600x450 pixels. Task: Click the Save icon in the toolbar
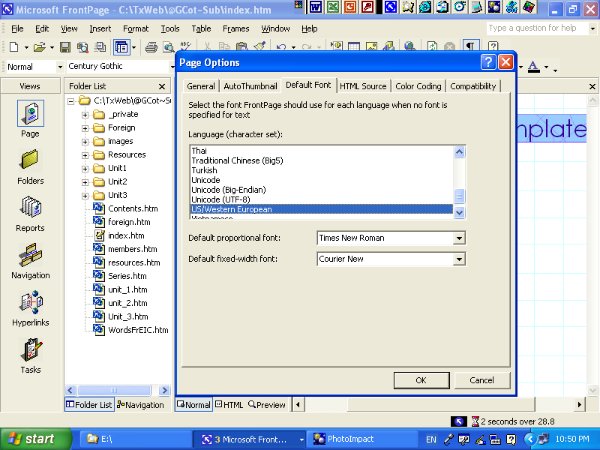tap(65, 47)
